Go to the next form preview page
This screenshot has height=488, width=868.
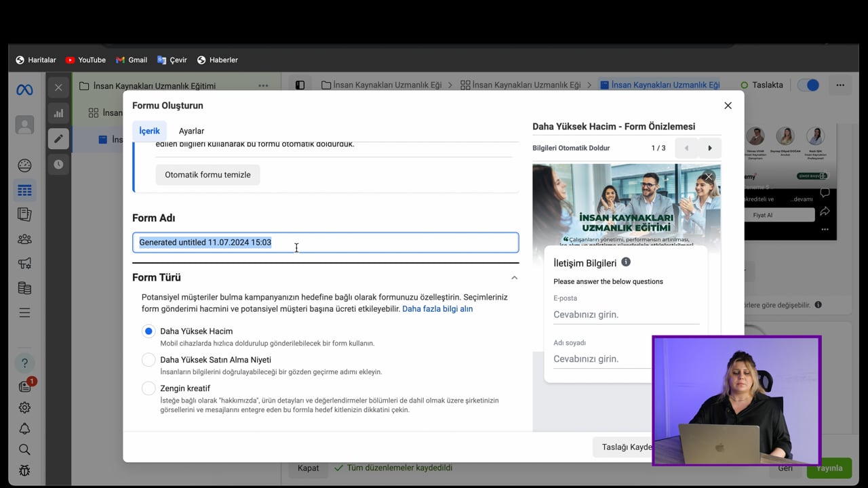pos(710,148)
